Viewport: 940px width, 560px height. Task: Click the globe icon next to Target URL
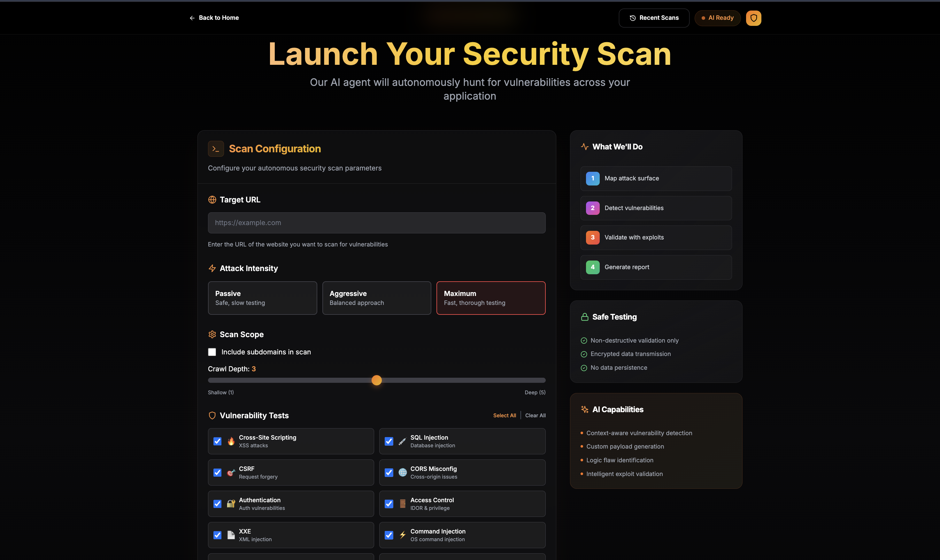[x=212, y=200]
